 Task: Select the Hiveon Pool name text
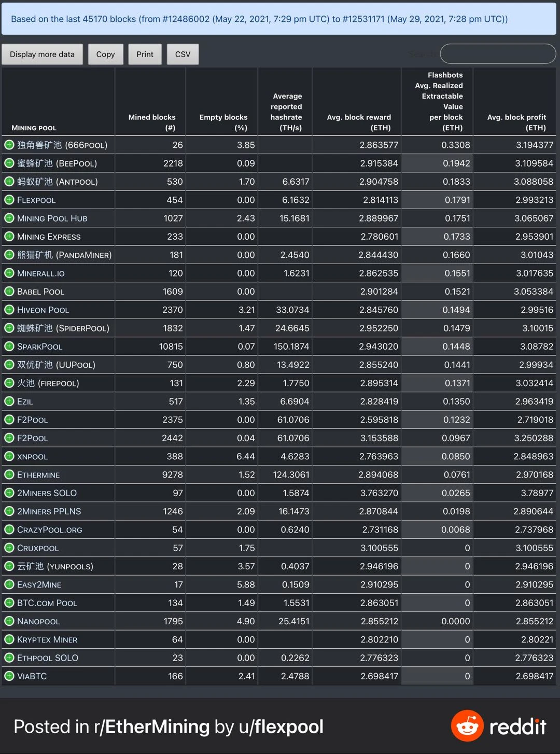click(43, 310)
